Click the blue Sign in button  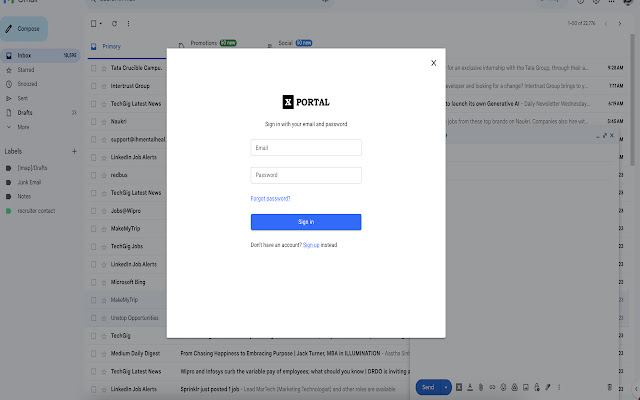[x=306, y=222]
